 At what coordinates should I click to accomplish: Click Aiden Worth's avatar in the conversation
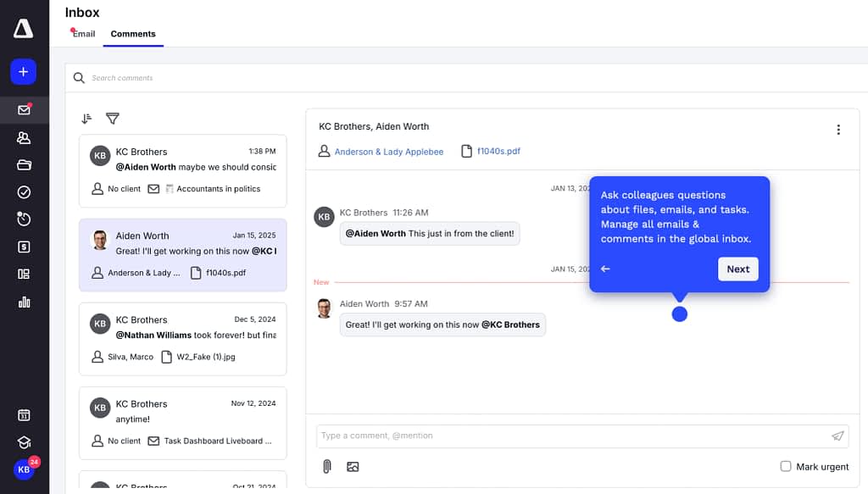(324, 308)
